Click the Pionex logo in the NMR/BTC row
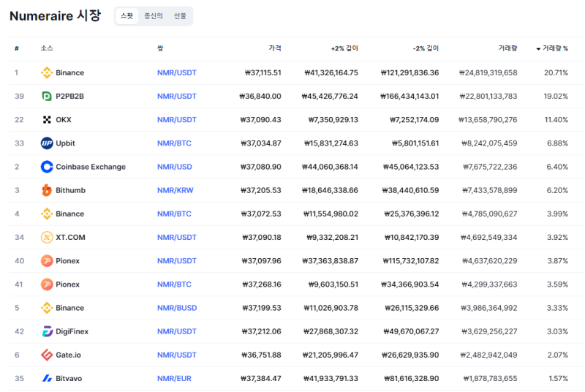The image size is (585, 392). 47,284
